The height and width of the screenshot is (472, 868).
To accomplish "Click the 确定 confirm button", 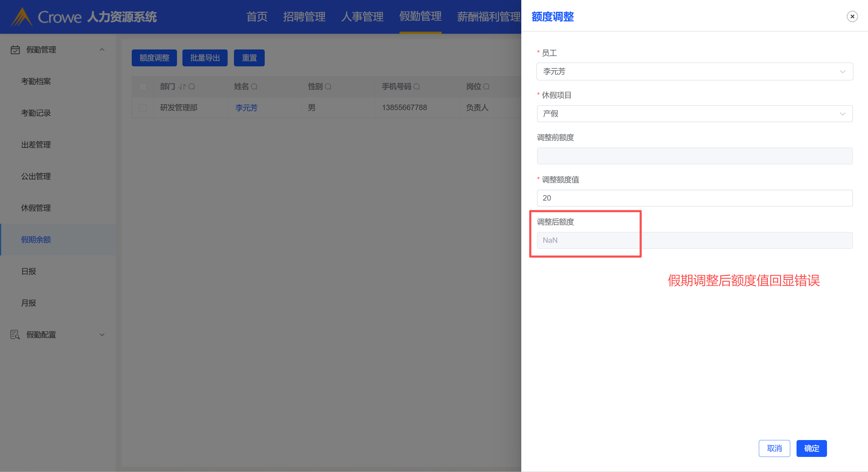I will [x=811, y=448].
